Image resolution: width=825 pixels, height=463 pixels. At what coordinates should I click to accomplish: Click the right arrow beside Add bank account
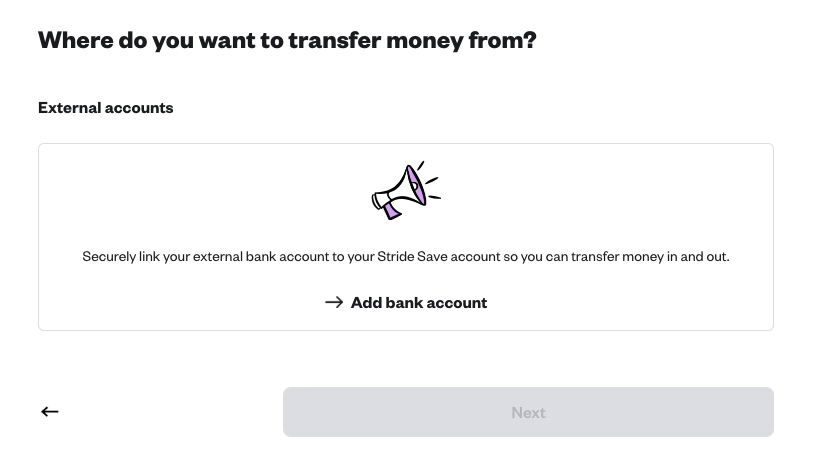334,302
